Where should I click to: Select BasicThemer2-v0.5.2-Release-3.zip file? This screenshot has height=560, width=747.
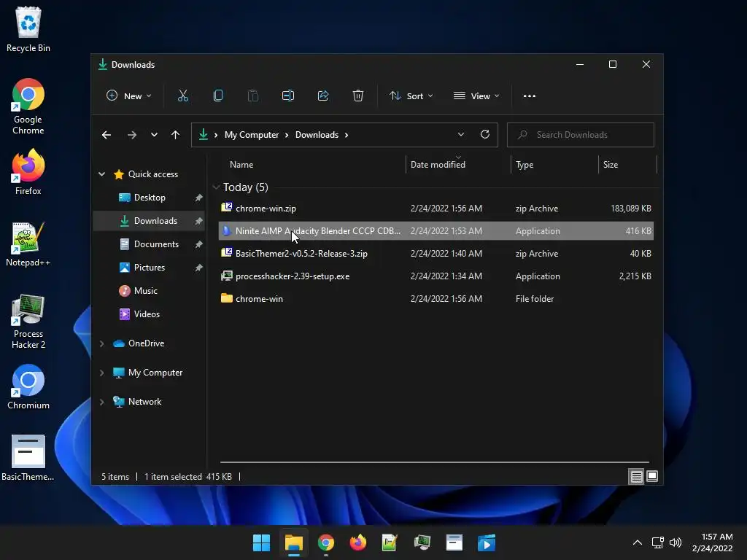[436, 254]
